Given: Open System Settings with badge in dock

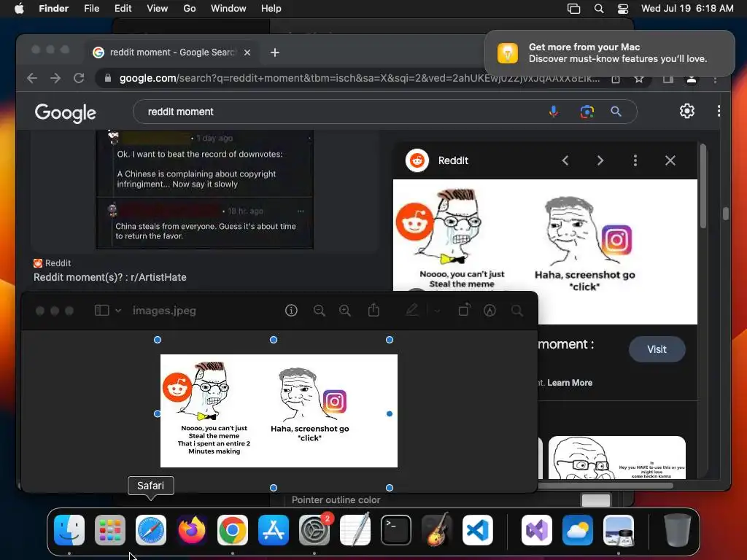Looking at the screenshot, I should (314, 529).
